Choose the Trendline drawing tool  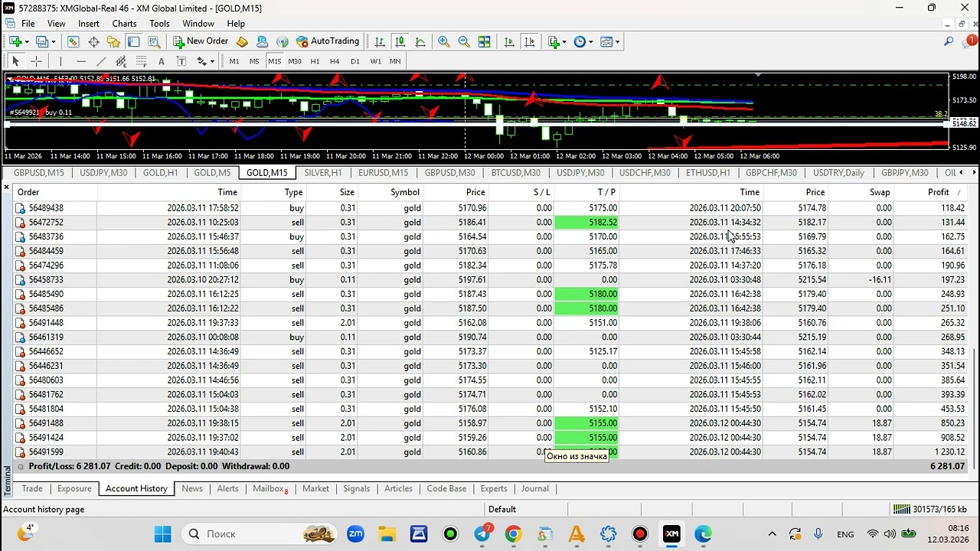pos(101,61)
